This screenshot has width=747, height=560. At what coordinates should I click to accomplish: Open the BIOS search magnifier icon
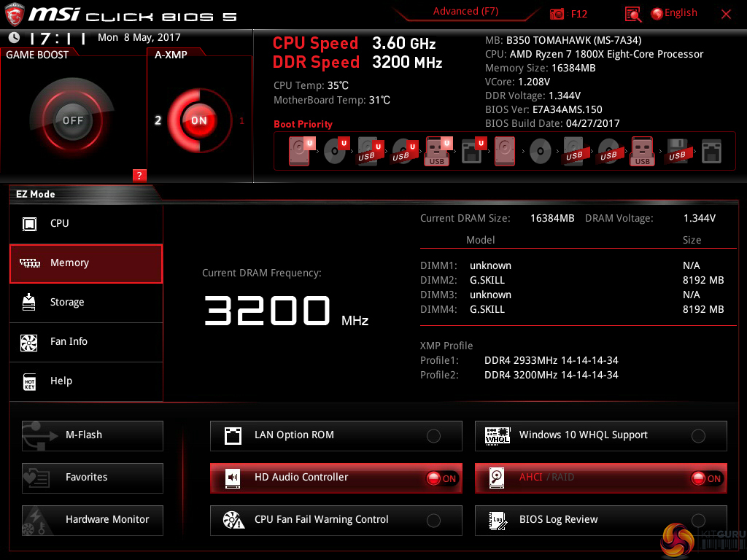[633, 15]
